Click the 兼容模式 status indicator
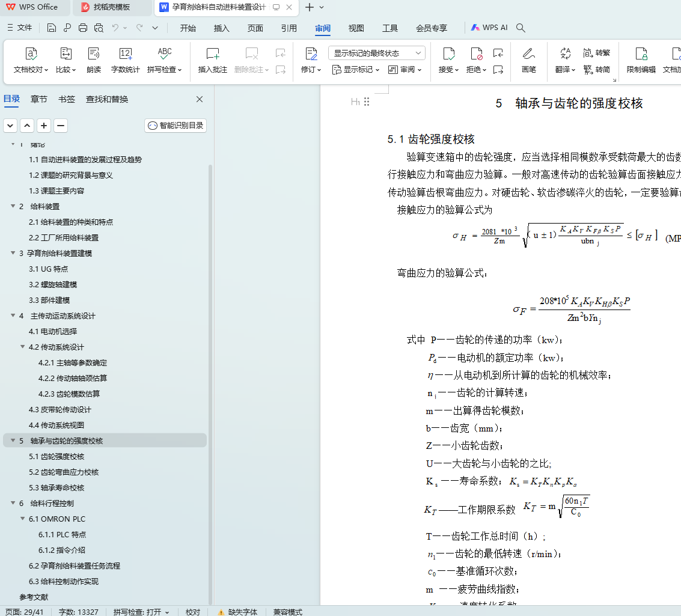 (x=287, y=612)
